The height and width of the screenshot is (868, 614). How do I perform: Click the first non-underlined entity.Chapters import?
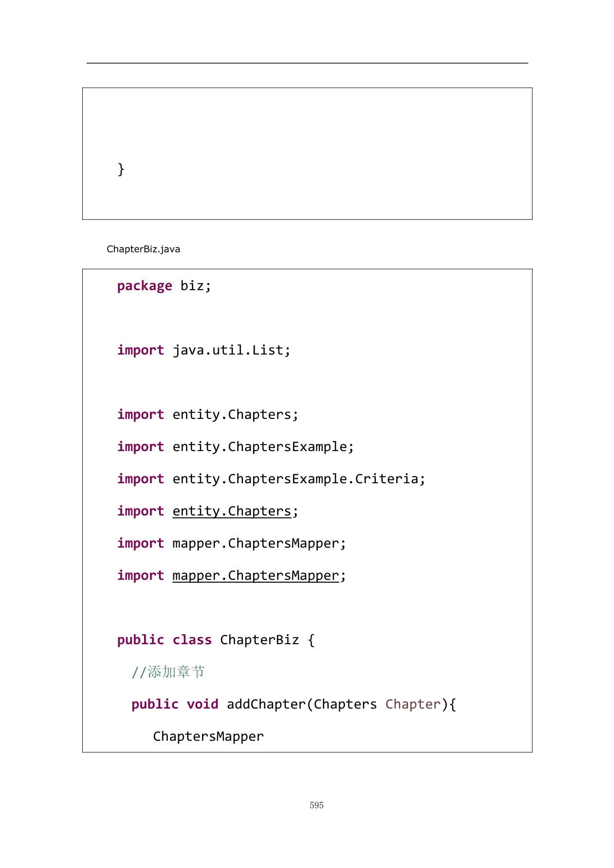(235, 414)
